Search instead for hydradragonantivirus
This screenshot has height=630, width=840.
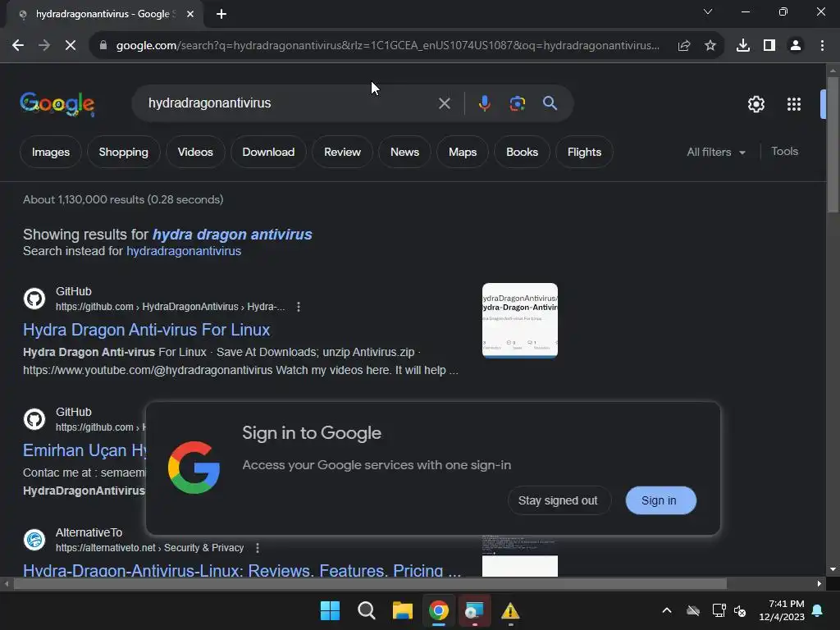tap(183, 251)
